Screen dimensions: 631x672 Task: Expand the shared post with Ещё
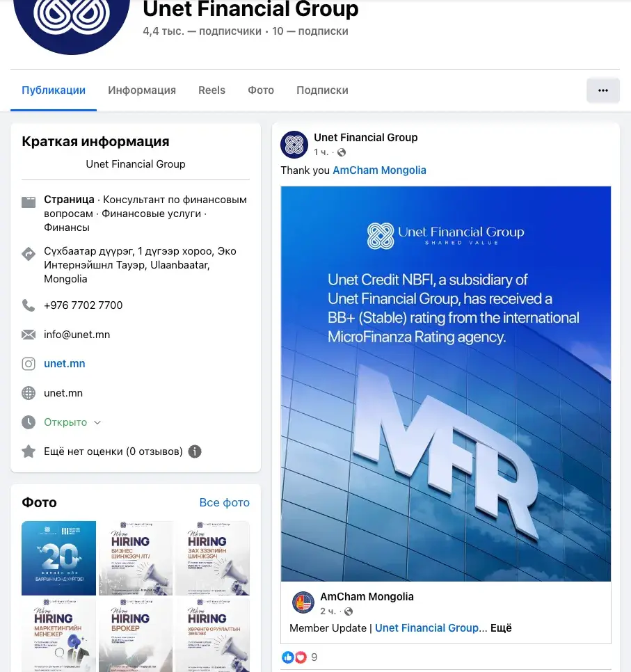[501, 628]
